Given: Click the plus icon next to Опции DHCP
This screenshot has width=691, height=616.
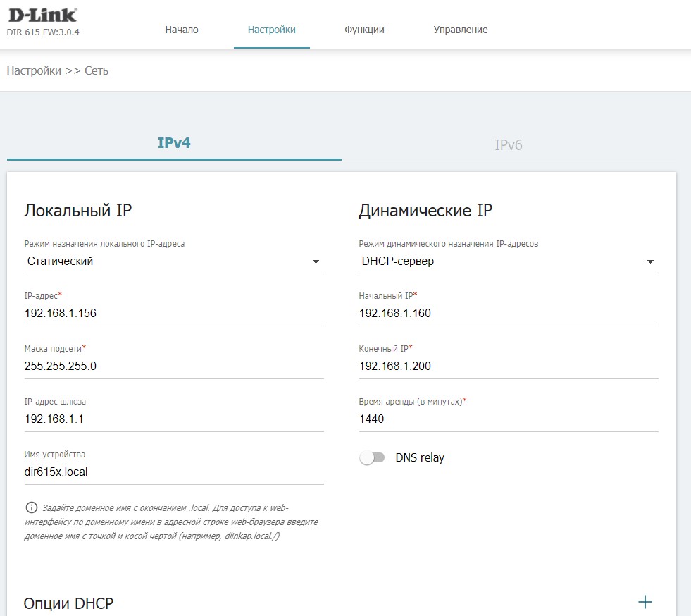Looking at the screenshot, I should click(x=645, y=602).
